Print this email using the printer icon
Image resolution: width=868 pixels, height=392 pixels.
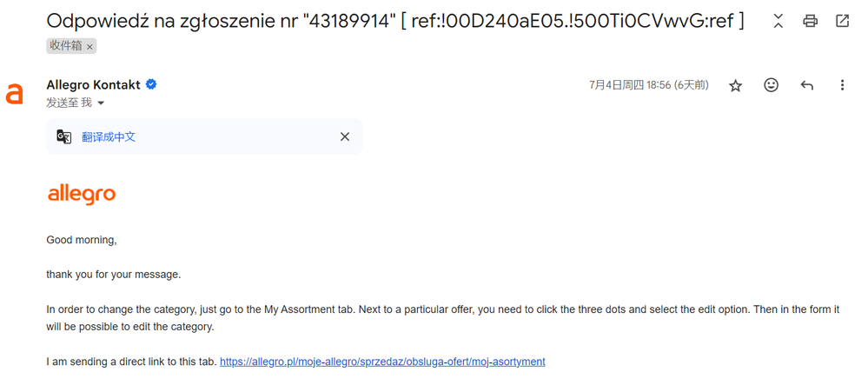pos(810,22)
